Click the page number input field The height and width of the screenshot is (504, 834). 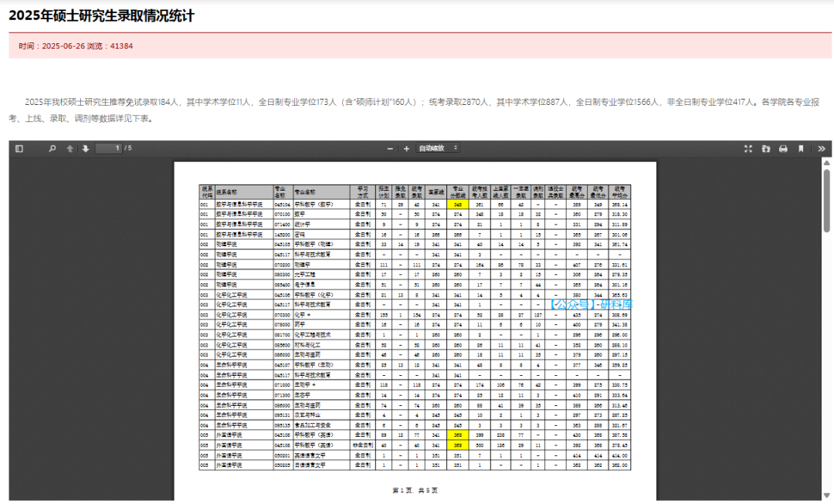click(x=109, y=148)
